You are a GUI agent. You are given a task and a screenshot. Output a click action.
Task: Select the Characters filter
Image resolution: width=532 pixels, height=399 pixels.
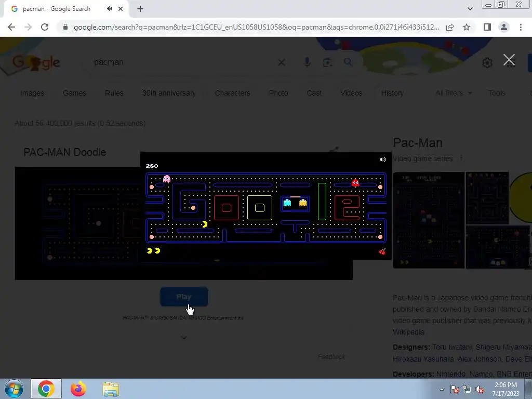(232, 93)
